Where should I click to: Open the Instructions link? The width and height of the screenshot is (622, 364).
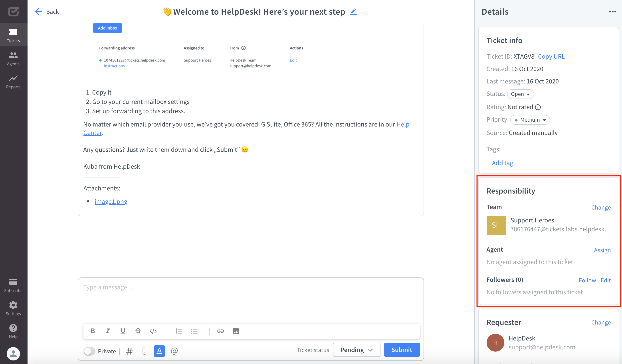click(114, 66)
